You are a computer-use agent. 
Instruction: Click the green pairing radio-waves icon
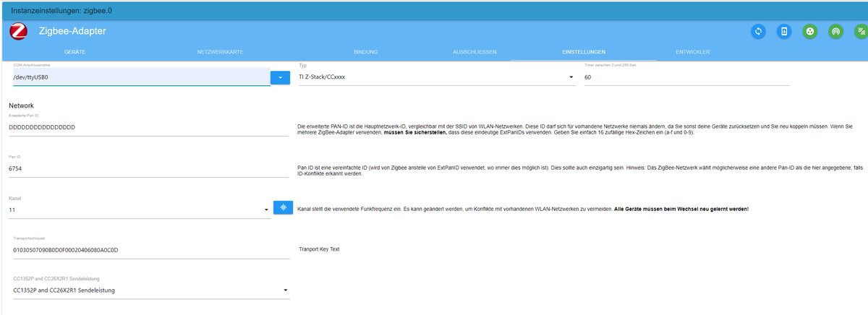(x=835, y=32)
